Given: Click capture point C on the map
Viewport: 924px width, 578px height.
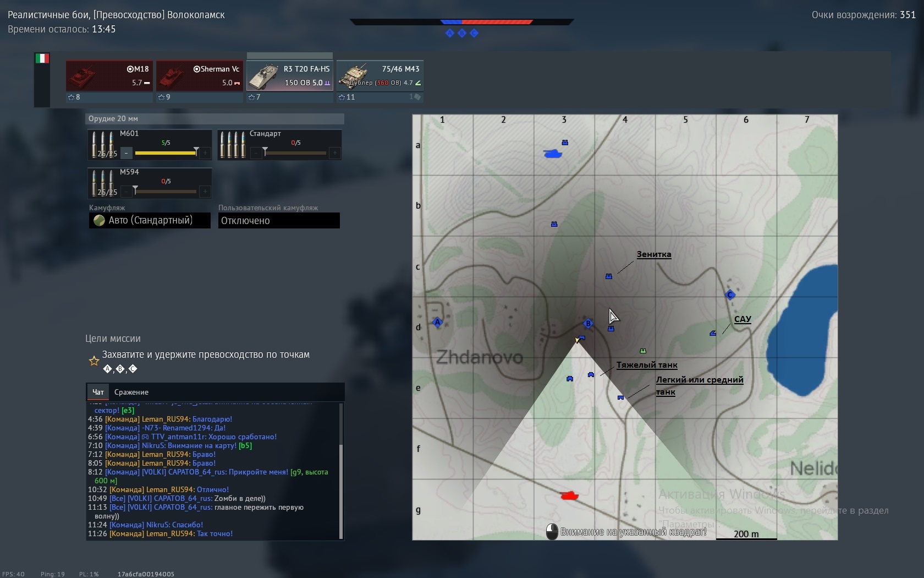Looking at the screenshot, I should [730, 295].
